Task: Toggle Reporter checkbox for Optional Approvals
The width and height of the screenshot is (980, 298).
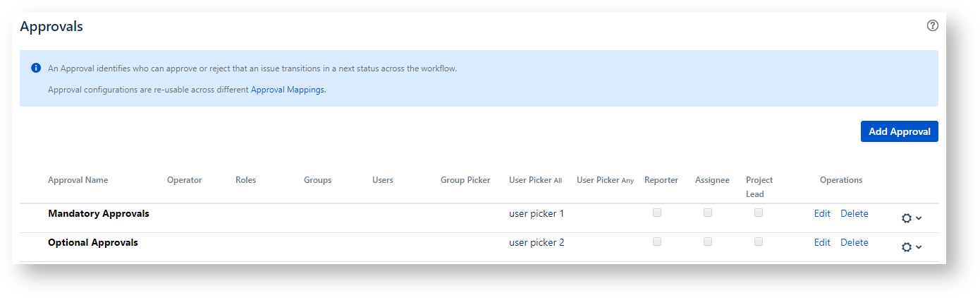Action: 657,242
